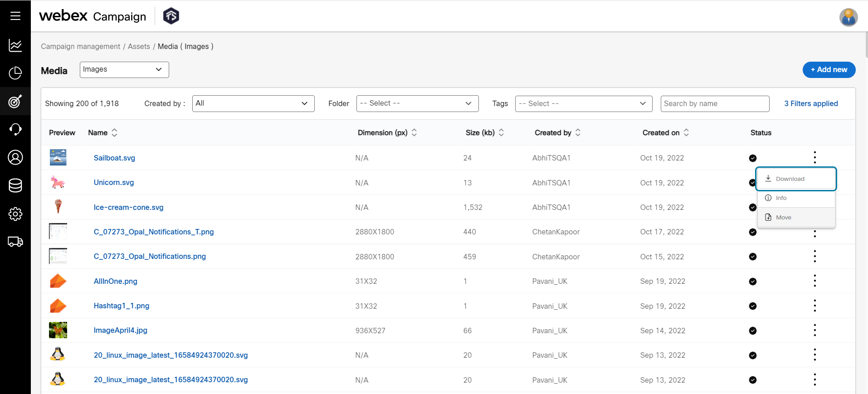Screen dimensions: 868x394
Task: Open the hamburger navigation menu
Action: tap(15, 16)
